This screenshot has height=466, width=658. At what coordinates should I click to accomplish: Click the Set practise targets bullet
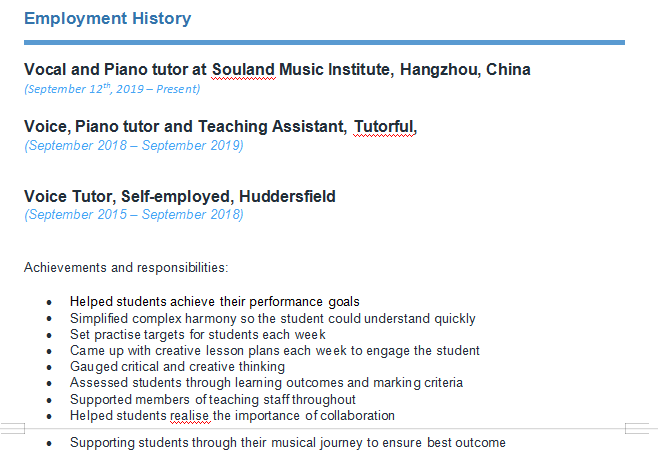tap(197, 334)
